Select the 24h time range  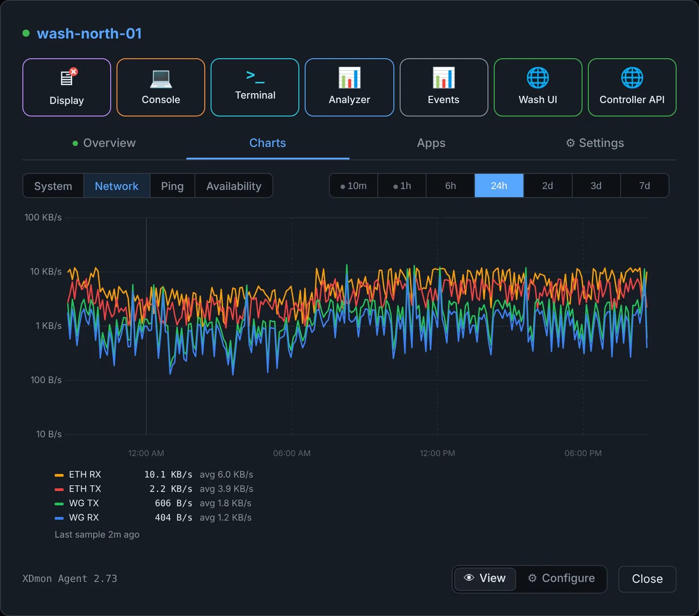point(499,186)
